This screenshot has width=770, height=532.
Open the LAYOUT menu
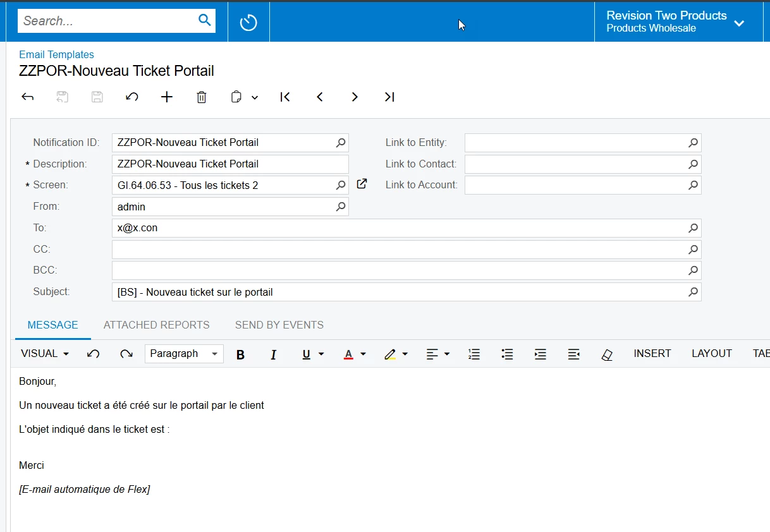712,354
